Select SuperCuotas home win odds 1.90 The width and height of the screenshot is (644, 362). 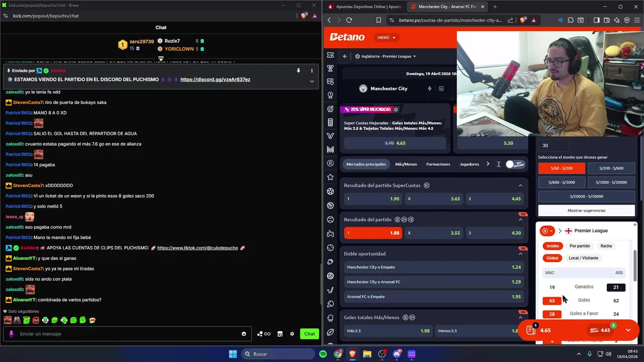373,199
